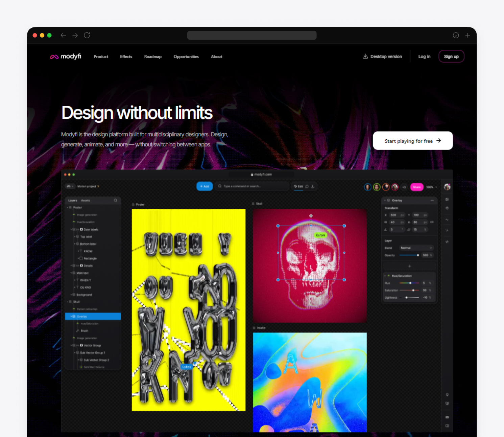Switch to the Layers tab
The height and width of the screenshot is (437, 504).
click(x=73, y=201)
